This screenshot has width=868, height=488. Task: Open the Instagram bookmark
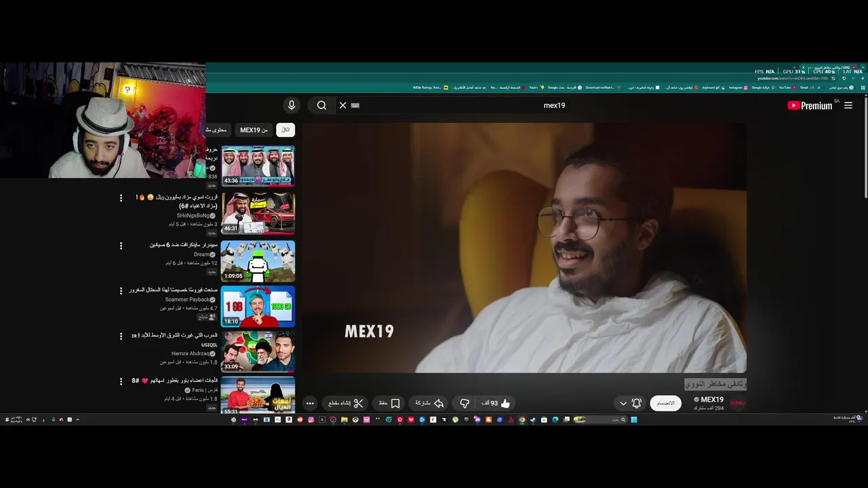pos(737,87)
